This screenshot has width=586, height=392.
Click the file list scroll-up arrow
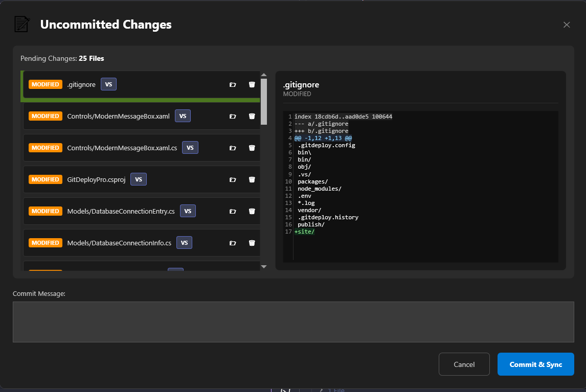264,75
